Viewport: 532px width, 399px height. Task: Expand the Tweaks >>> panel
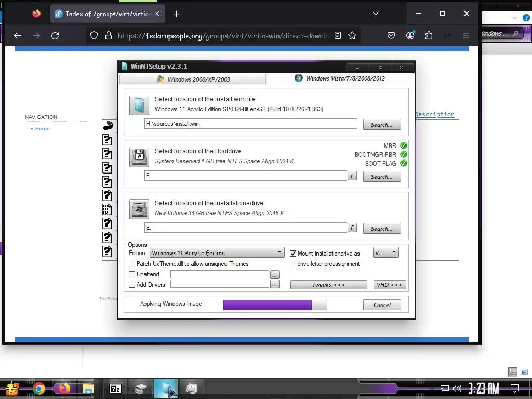pos(328,285)
